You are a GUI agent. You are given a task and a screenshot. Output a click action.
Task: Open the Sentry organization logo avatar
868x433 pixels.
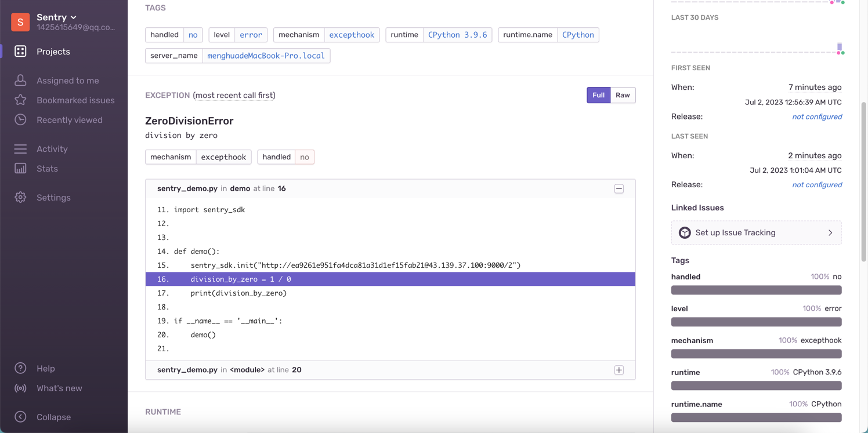(20, 21)
